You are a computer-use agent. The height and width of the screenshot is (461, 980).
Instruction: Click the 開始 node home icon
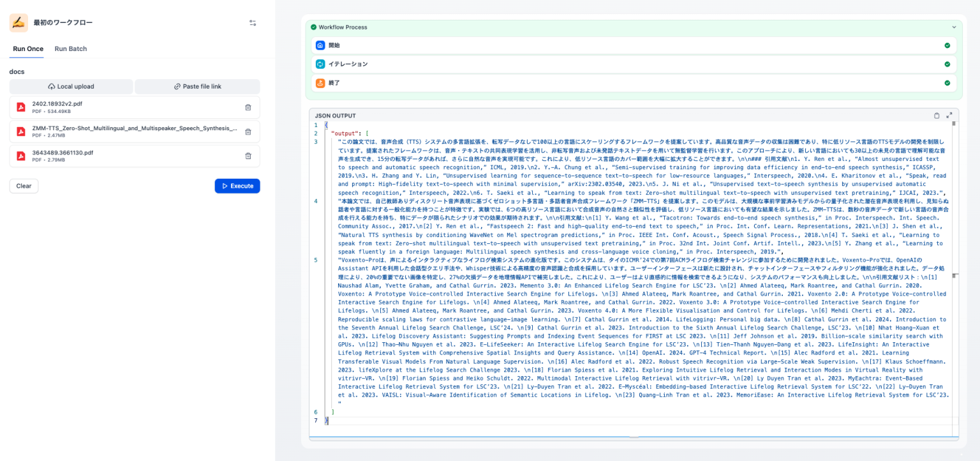[x=320, y=45]
